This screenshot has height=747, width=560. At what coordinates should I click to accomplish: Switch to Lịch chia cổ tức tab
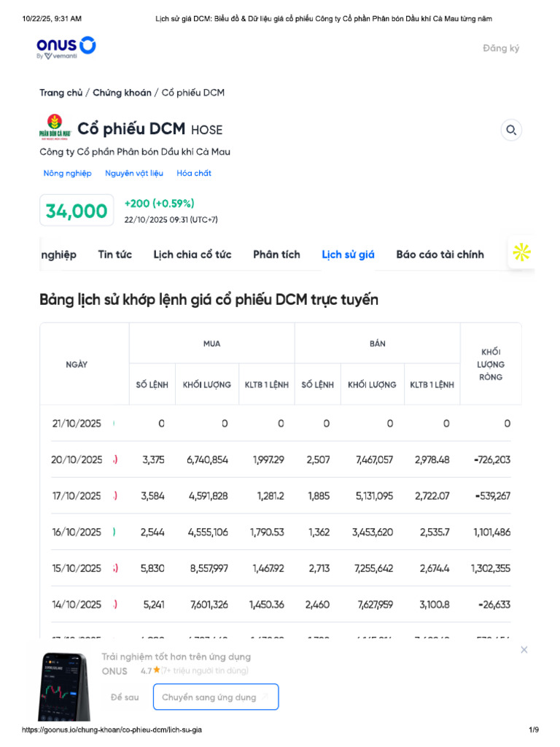point(192,255)
